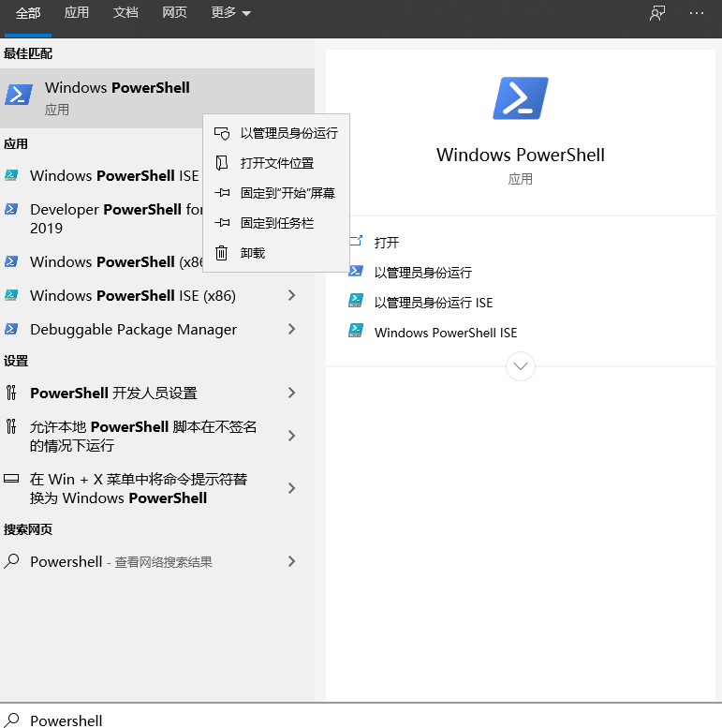
Task: Click the icon for Win + X 菜单 setting
Action: point(11,478)
